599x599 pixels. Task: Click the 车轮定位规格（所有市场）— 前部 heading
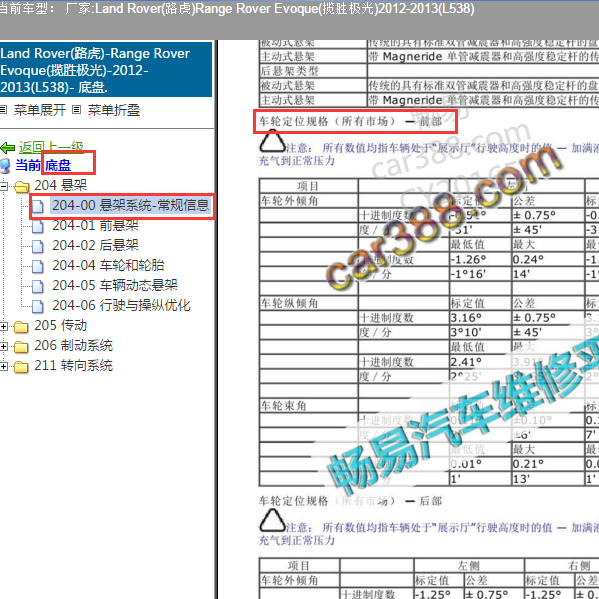350,121
